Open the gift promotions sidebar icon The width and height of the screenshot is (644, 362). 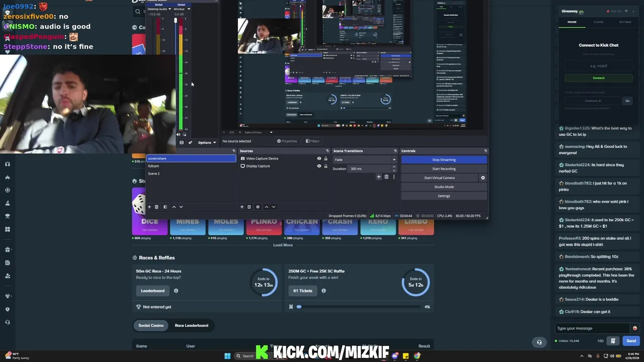point(7,249)
